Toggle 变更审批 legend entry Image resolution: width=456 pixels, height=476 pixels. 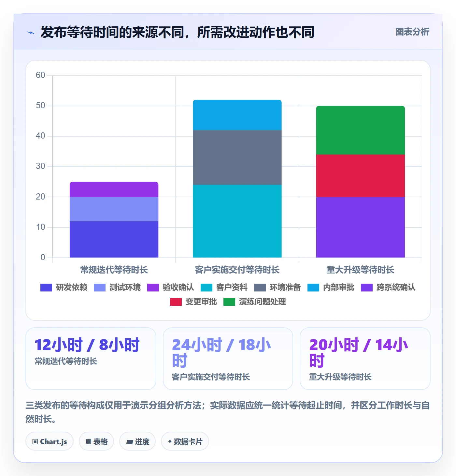(x=193, y=302)
